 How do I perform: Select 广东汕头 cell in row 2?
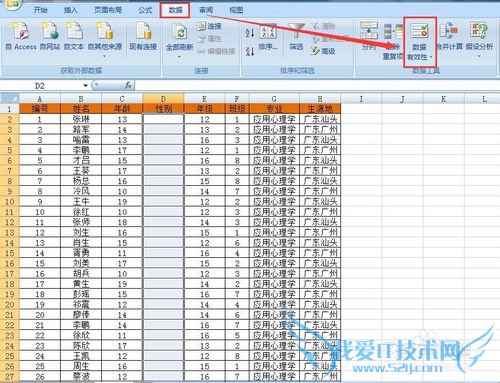(x=320, y=119)
